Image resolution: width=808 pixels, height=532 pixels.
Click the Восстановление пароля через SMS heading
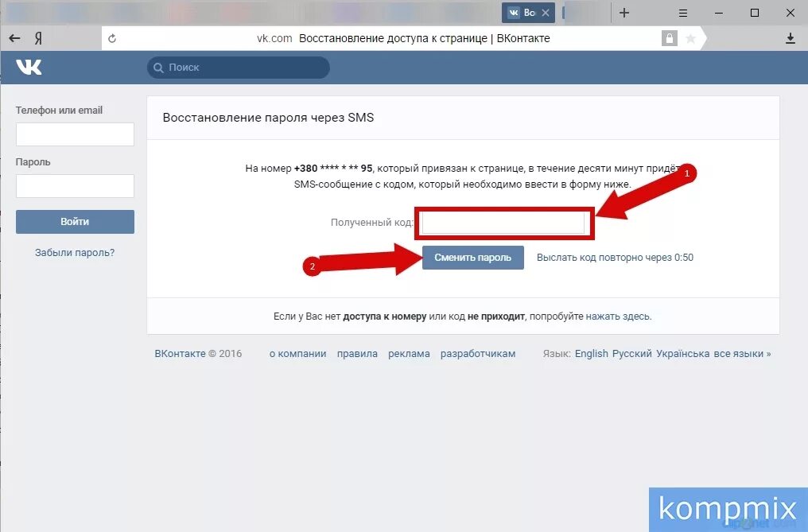pyautogui.click(x=268, y=118)
